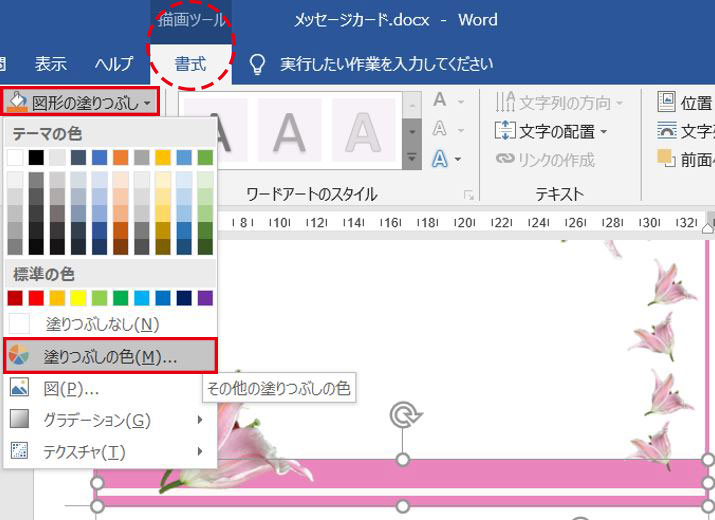Pick the green theme color swatch
The width and height of the screenshot is (715, 520).
point(205,157)
